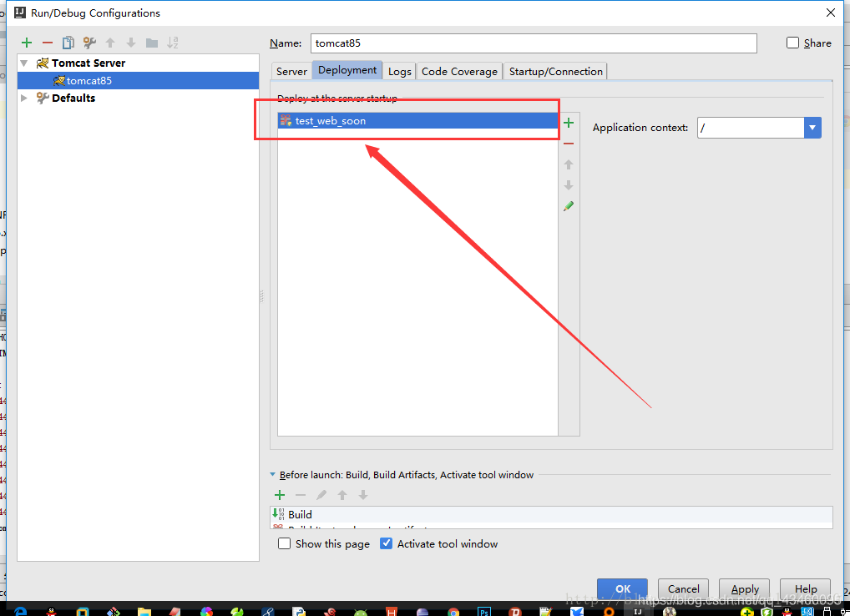Click the Apply button
The width and height of the screenshot is (850, 616).
coord(744,588)
